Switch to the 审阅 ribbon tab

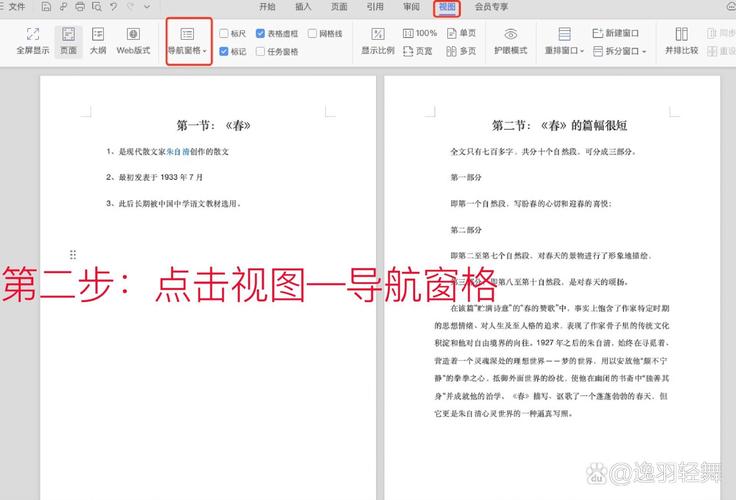pos(411,7)
